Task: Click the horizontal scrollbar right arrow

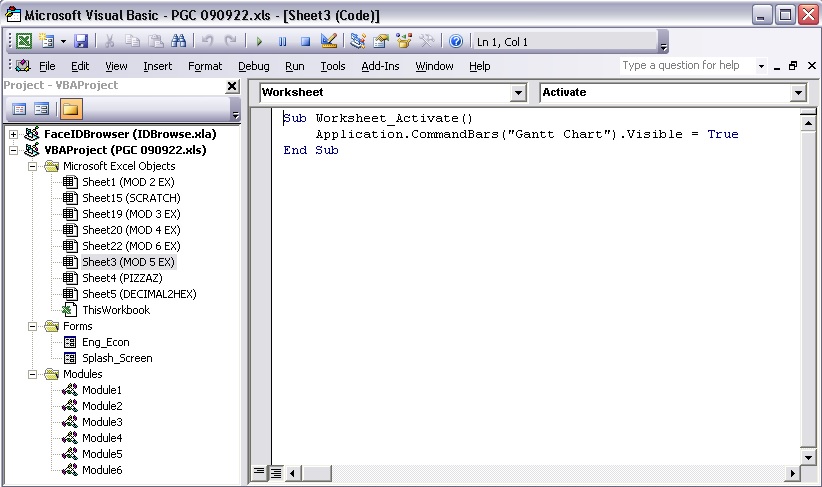Action: 793,473
